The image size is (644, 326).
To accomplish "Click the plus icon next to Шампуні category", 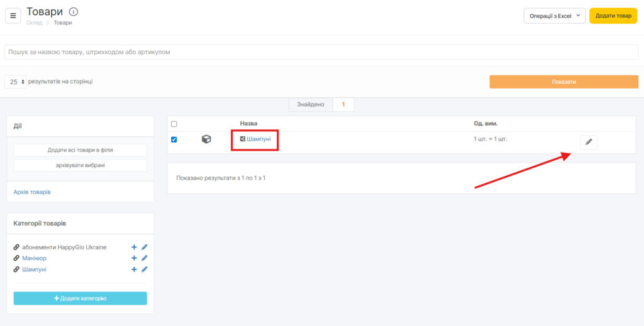I will point(134,269).
